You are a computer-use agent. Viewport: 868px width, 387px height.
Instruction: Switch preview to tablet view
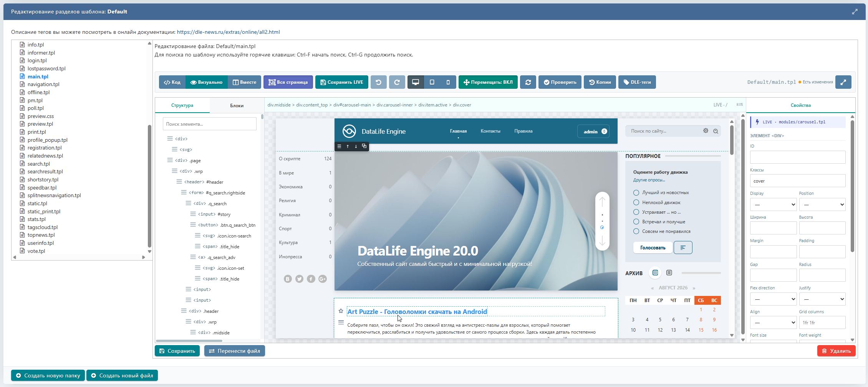click(x=432, y=82)
